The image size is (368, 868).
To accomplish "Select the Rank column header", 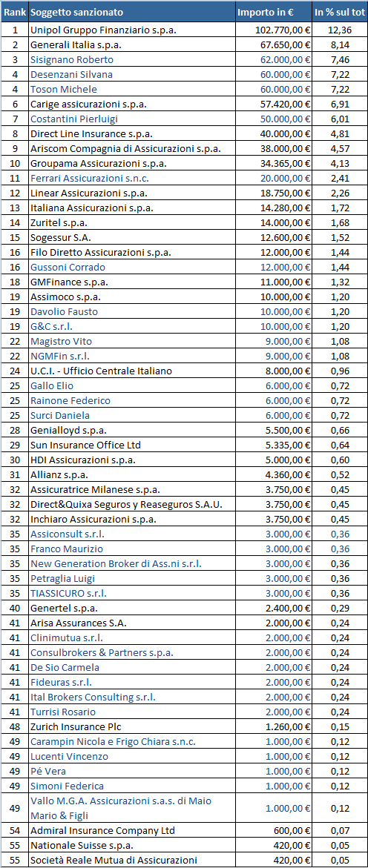I will pyautogui.click(x=15, y=12).
